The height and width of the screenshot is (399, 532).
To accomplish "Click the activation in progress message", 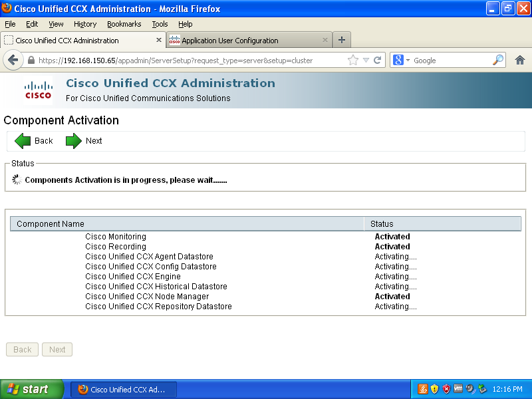I will coord(126,180).
